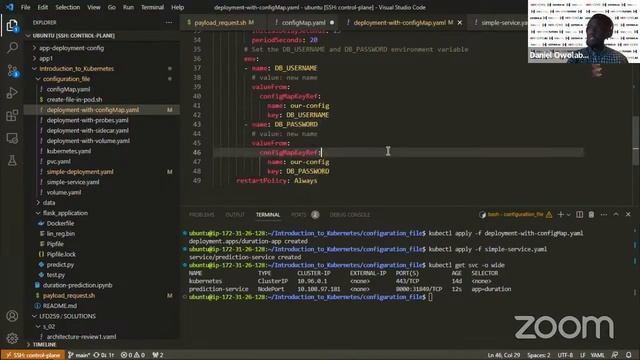The height and width of the screenshot is (360, 640).
Task: Open Manage gear settings menu
Action: pyautogui.click(x=12, y=338)
